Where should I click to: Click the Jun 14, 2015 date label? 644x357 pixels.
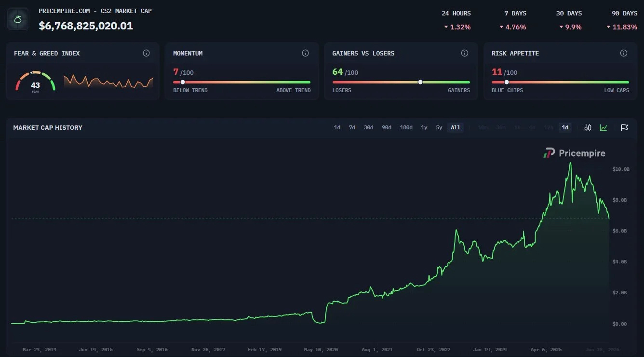[96, 349]
